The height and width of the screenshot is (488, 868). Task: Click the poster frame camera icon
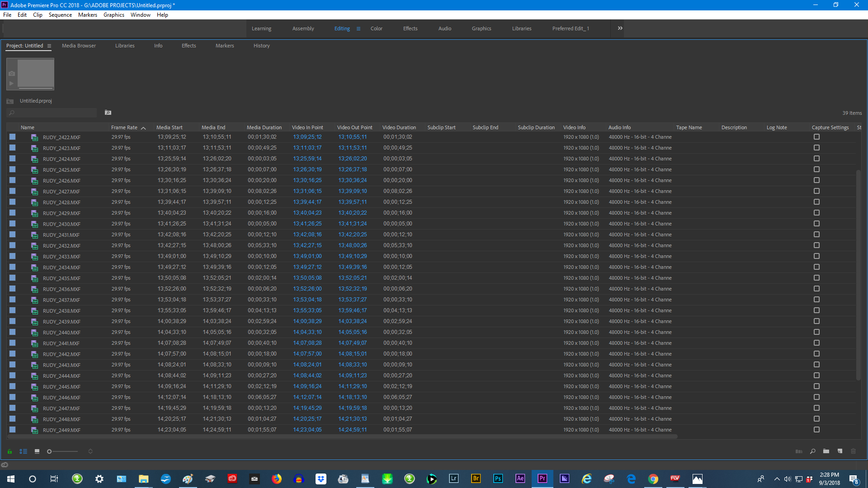[12, 74]
